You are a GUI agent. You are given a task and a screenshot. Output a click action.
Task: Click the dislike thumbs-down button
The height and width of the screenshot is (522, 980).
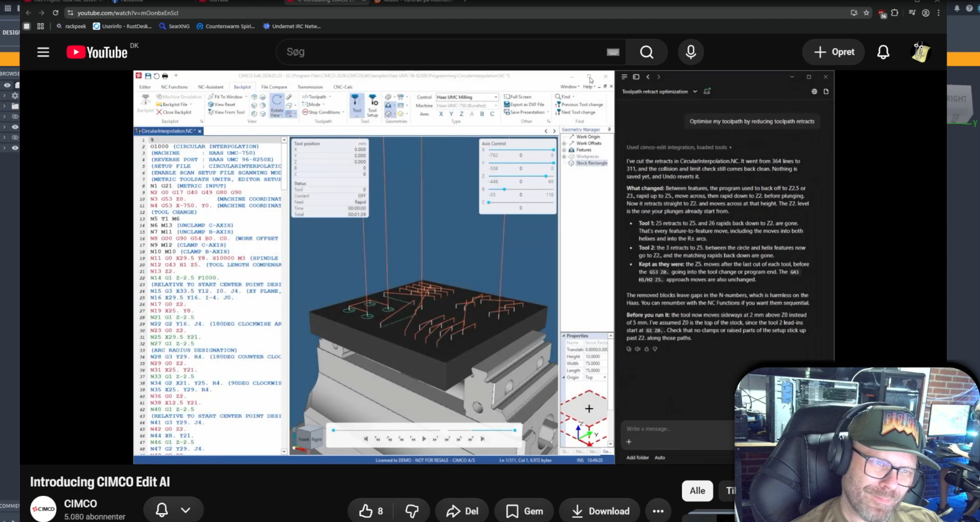(x=412, y=511)
